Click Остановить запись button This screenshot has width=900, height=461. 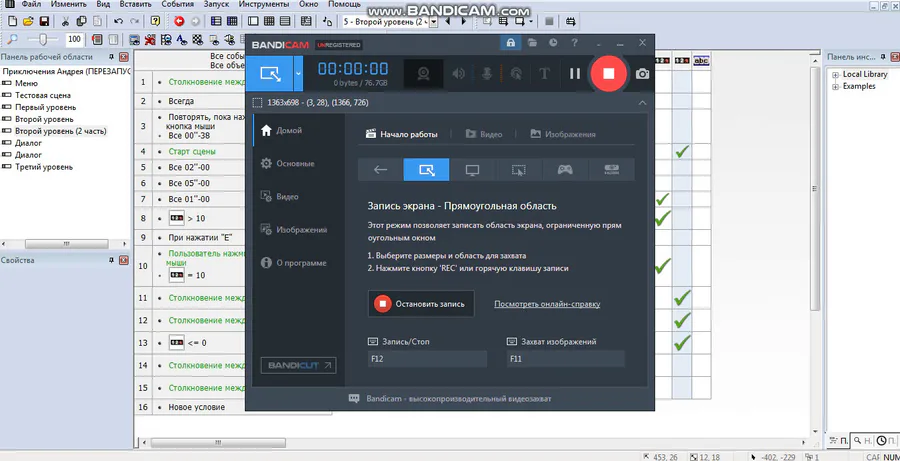(421, 304)
